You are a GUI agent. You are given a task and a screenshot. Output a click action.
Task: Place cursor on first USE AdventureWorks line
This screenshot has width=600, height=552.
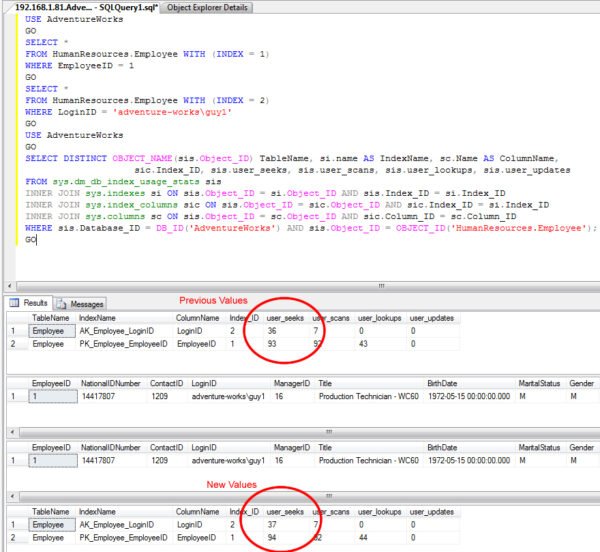[74, 19]
